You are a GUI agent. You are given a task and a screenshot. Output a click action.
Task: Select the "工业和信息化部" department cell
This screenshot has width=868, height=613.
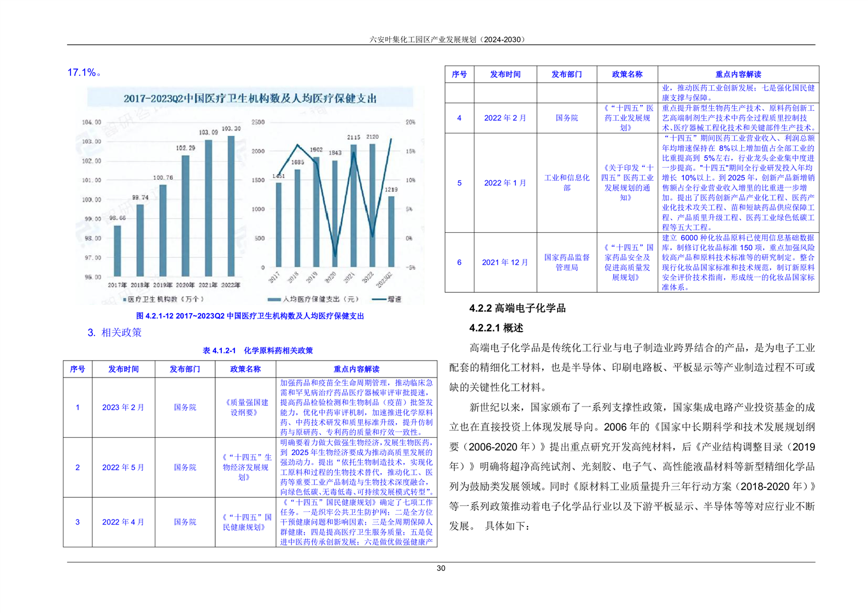(566, 182)
